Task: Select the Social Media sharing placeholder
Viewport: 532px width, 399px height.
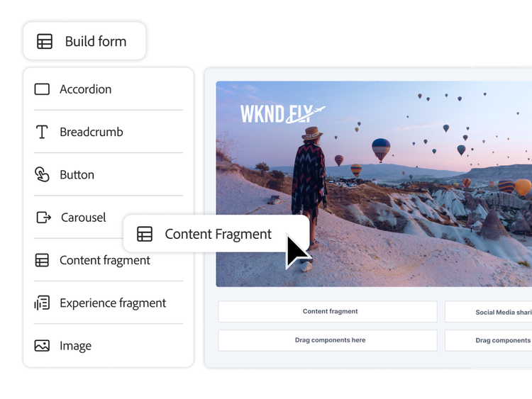Action: 488,312
